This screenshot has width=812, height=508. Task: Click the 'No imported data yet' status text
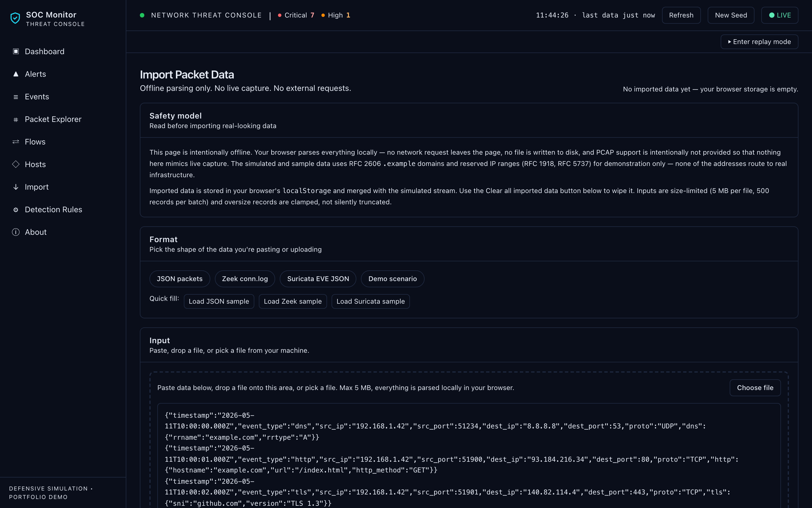click(710, 89)
